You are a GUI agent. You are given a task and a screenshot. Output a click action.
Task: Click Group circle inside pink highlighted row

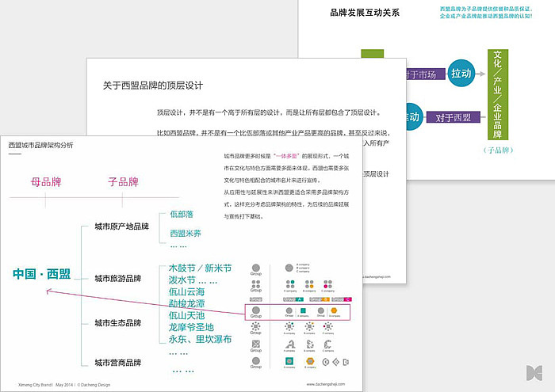255,310
